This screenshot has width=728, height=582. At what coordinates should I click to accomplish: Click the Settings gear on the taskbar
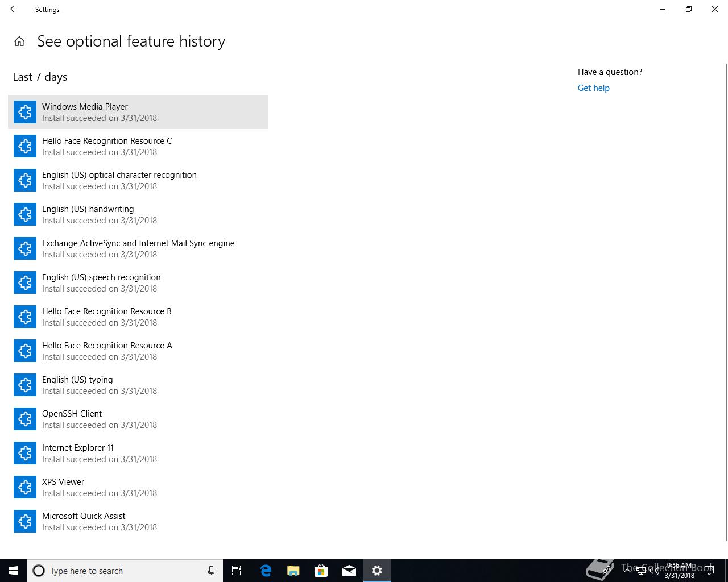point(377,571)
